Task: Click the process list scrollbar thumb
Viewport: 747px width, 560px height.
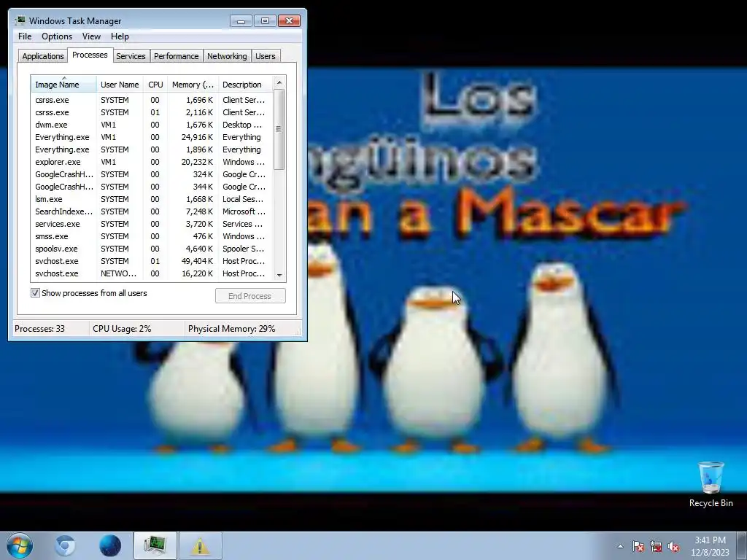Action: point(279,130)
